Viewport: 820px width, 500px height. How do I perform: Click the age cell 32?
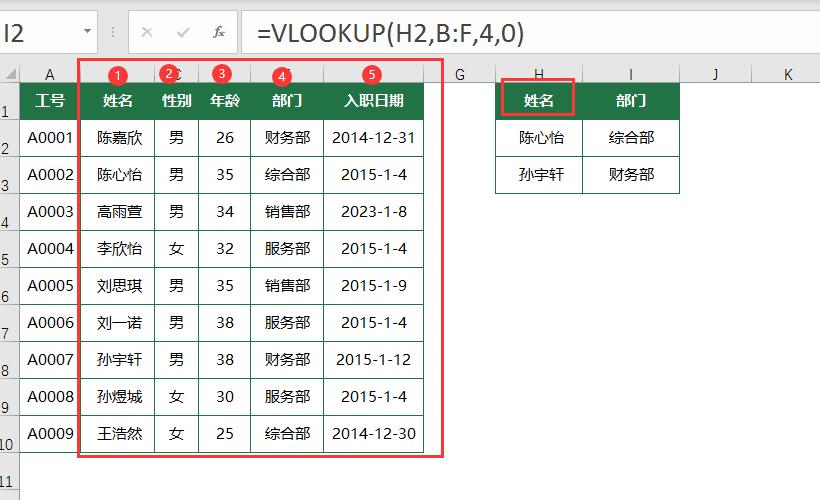(x=225, y=249)
